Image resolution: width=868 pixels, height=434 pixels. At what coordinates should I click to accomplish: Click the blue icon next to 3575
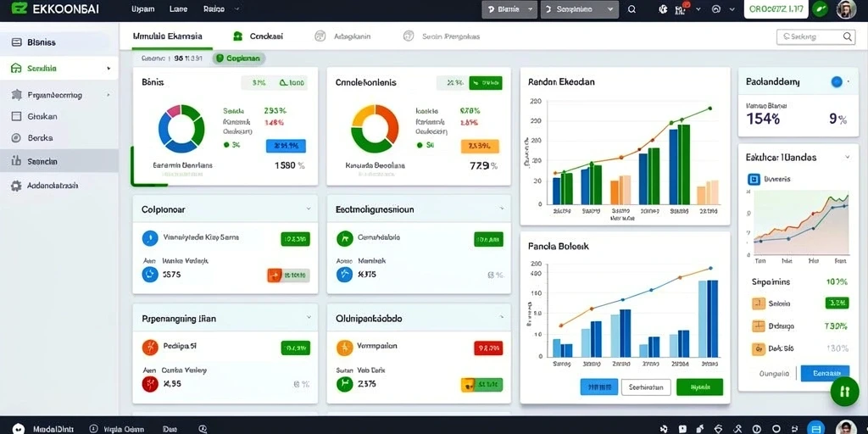tap(150, 274)
